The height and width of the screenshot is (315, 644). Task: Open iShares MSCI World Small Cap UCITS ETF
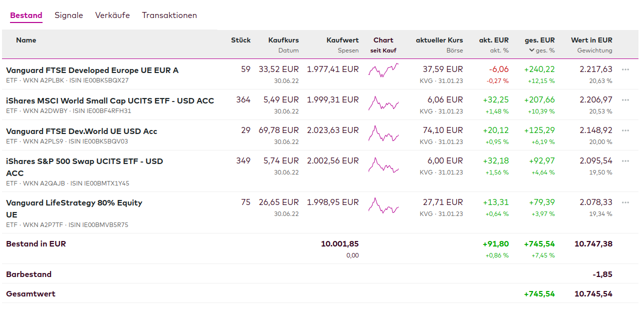110,100
